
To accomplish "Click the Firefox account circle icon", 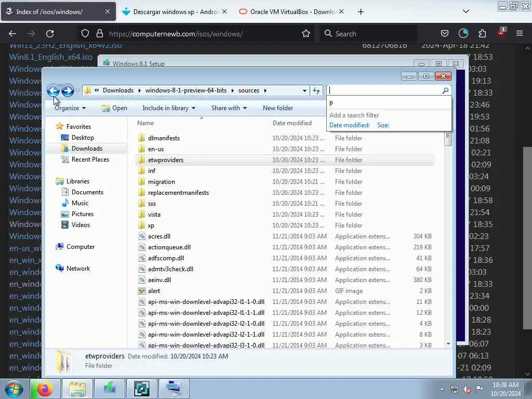I will [463, 33].
